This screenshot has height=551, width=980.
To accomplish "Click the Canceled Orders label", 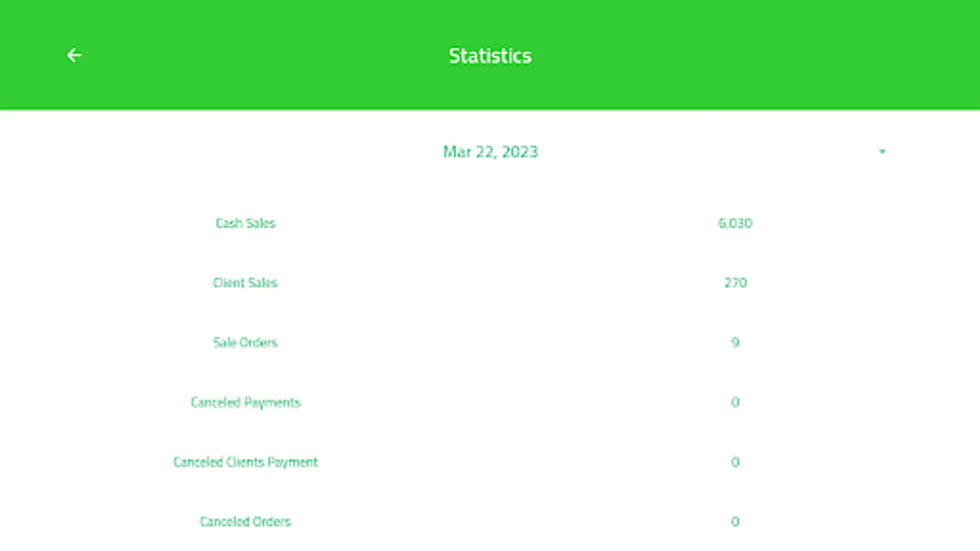I will point(245,522).
